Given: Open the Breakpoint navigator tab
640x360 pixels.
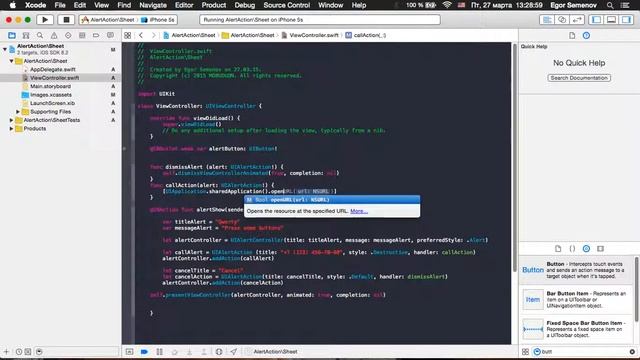Looking at the screenshot, I should click(x=96, y=36).
